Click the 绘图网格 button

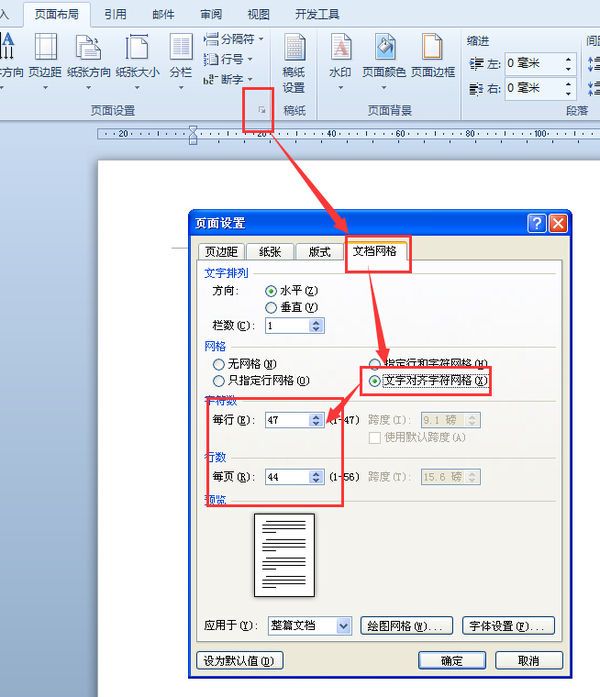[406, 626]
